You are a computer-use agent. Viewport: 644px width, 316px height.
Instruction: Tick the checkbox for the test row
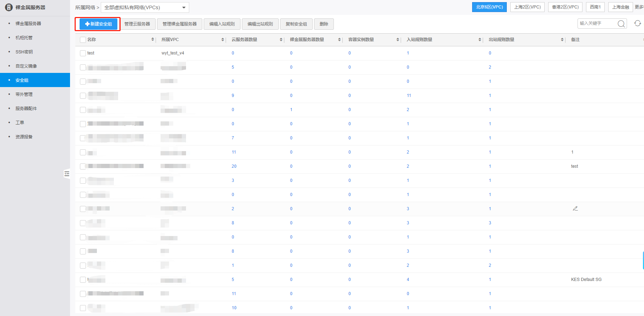point(83,53)
